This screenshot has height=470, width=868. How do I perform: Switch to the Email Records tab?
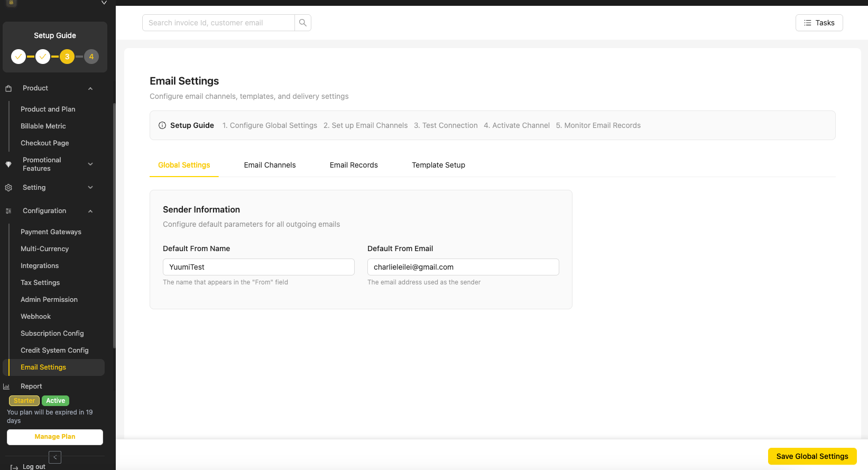pos(354,165)
